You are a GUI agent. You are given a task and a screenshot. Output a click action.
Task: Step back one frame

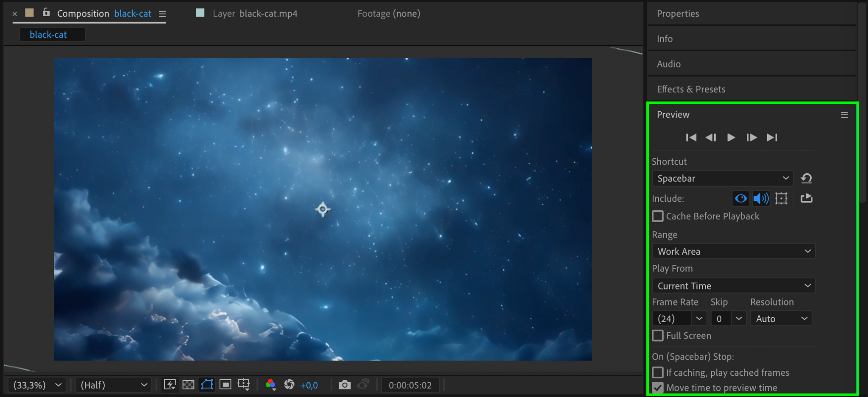point(711,137)
